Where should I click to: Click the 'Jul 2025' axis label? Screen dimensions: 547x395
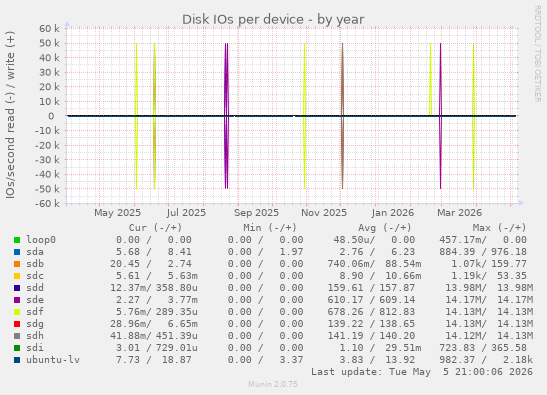click(x=186, y=213)
